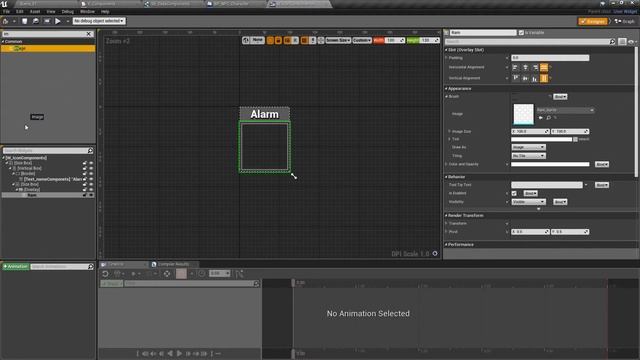The image size is (640, 360).
Task: Select the Image widget in palette
Action: click(48, 48)
